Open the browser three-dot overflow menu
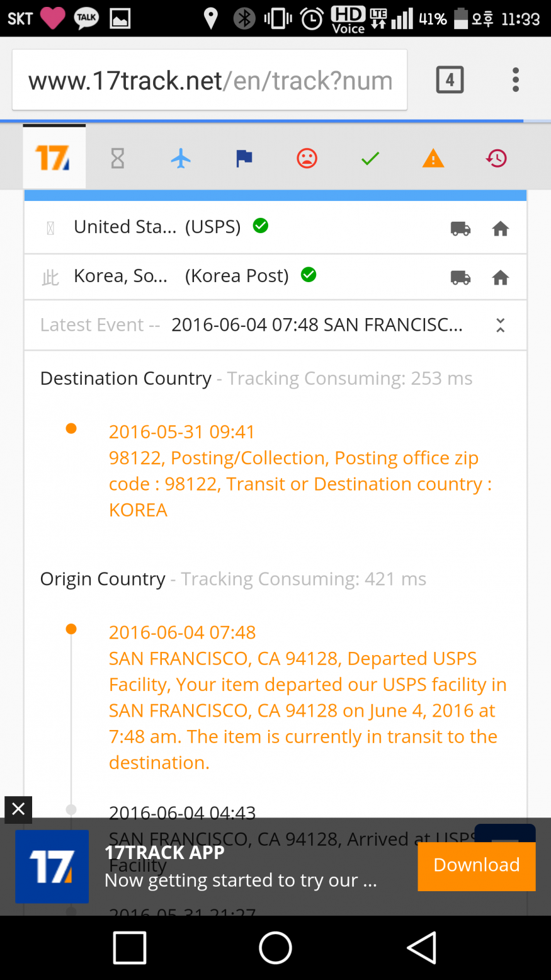The image size is (551, 980). point(516,80)
